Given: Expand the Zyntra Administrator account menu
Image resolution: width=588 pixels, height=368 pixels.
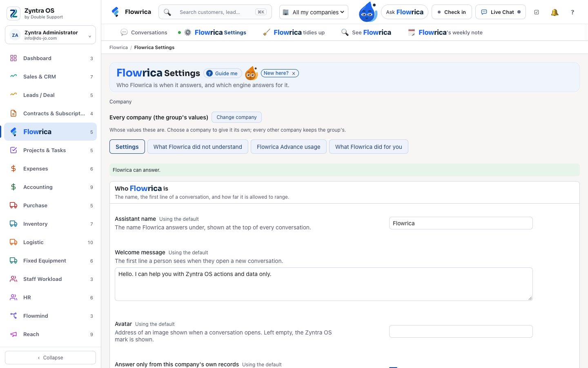Looking at the screenshot, I should 50,35.
